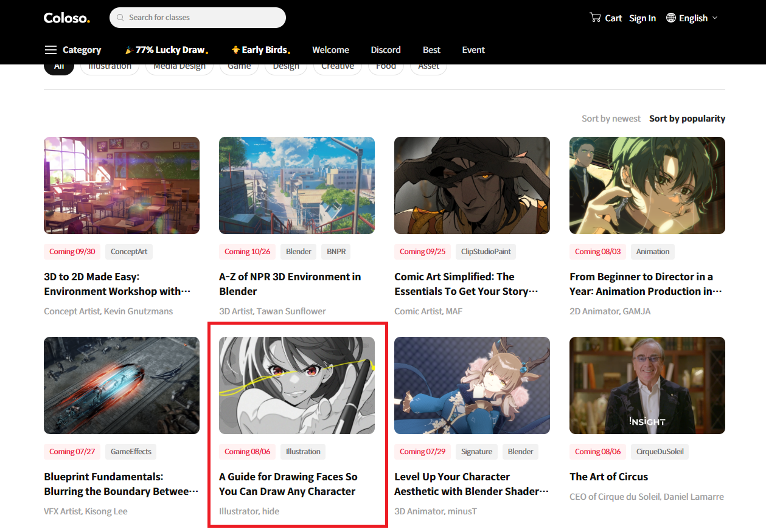This screenshot has width=766, height=532.
Task: Open The Art of Circus title
Action: pyautogui.click(x=608, y=477)
